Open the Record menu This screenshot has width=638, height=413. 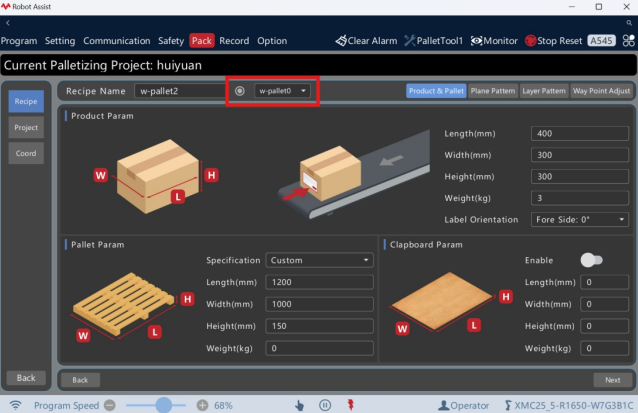pyautogui.click(x=234, y=41)
